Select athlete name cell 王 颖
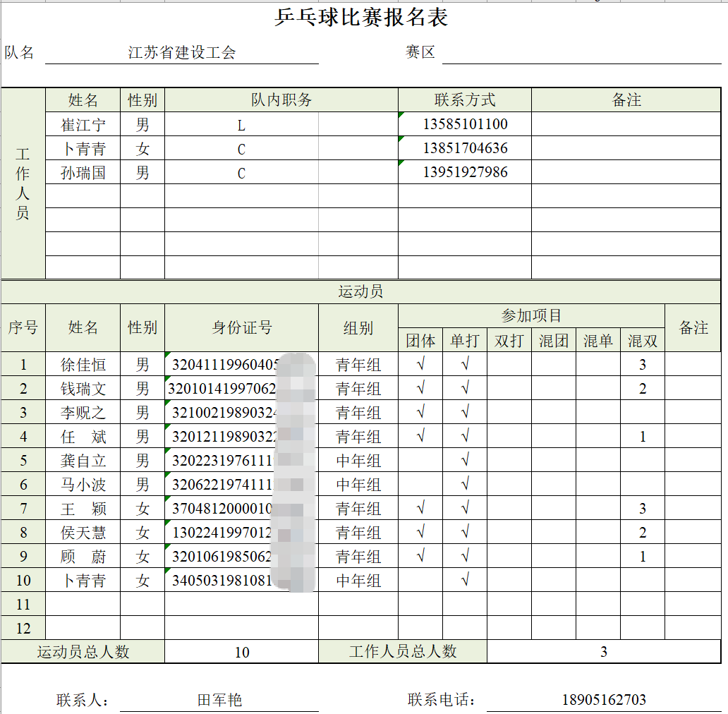The image size is (728, 714). point(83,508)
